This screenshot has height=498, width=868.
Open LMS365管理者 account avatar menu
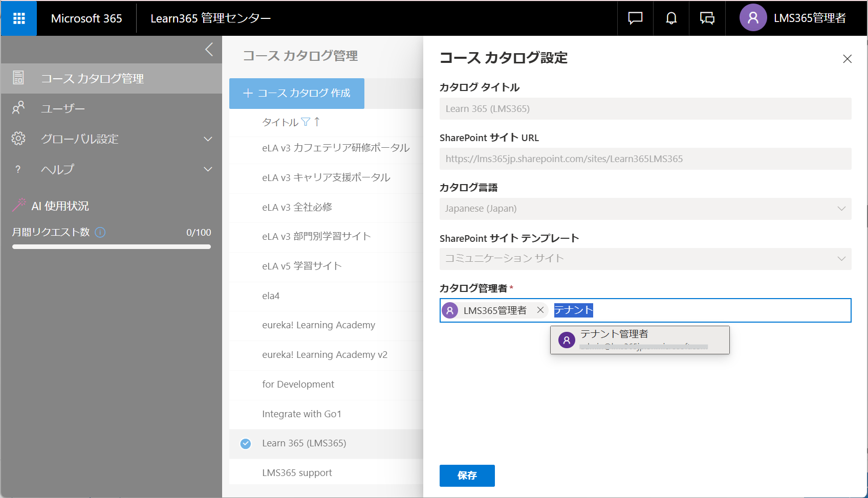[753, 18]
